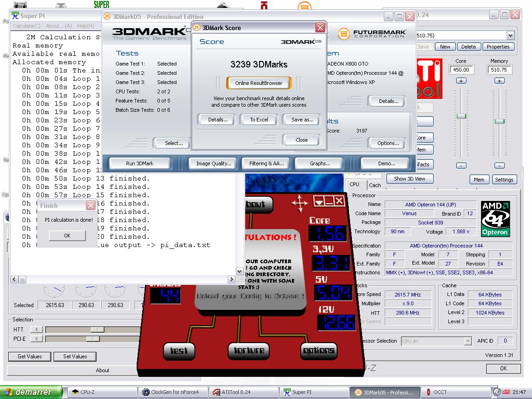Delete the ATITool profile

click(468, 47)
